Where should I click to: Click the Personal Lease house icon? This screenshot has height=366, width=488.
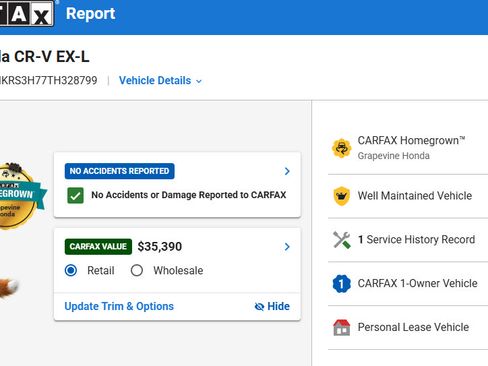point(342,327)
